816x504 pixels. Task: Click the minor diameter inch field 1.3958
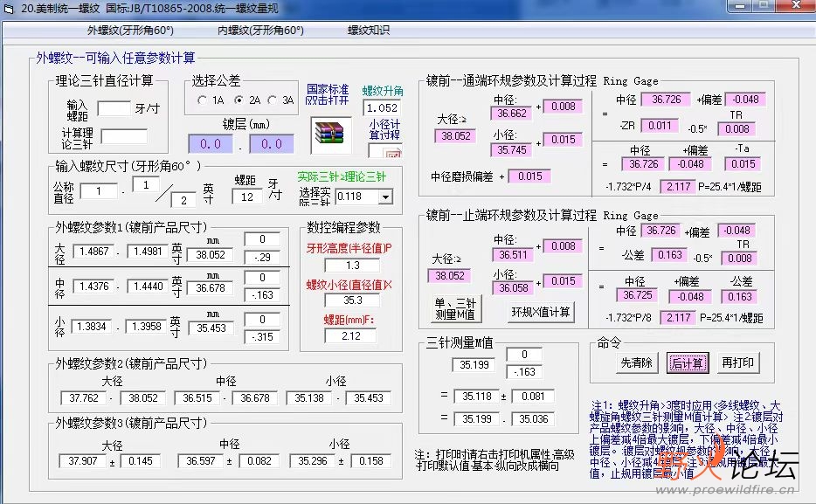146,326
